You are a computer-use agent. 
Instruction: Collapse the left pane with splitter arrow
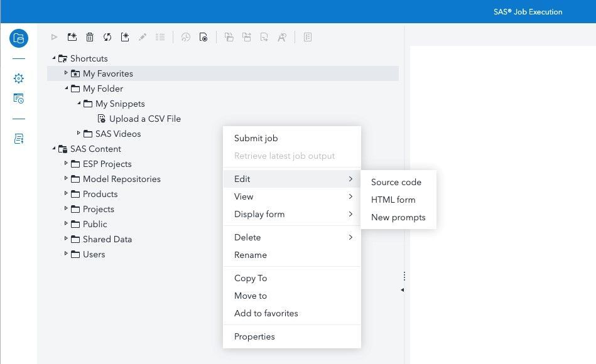tap(402, 290)
